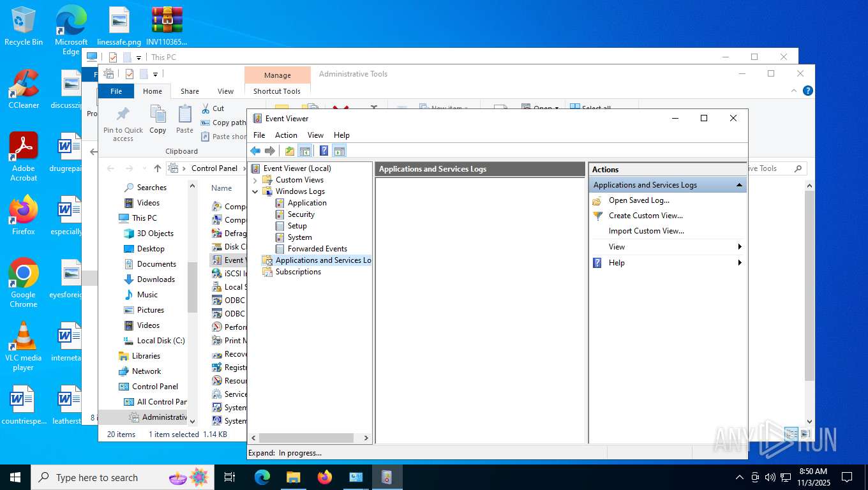Image resolution: width=868 pixels, height=490 pixels.
Task: Click Task View taskbar icon
Action: click(230, 477)
